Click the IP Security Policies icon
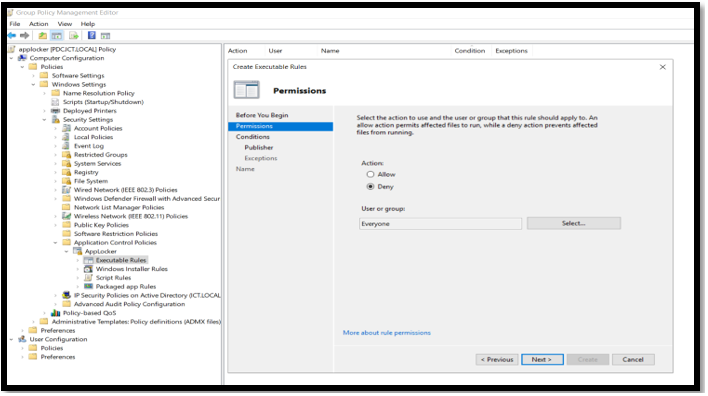Image resolution: width=708 pixels, height=396 pixels. coord(66,295)
